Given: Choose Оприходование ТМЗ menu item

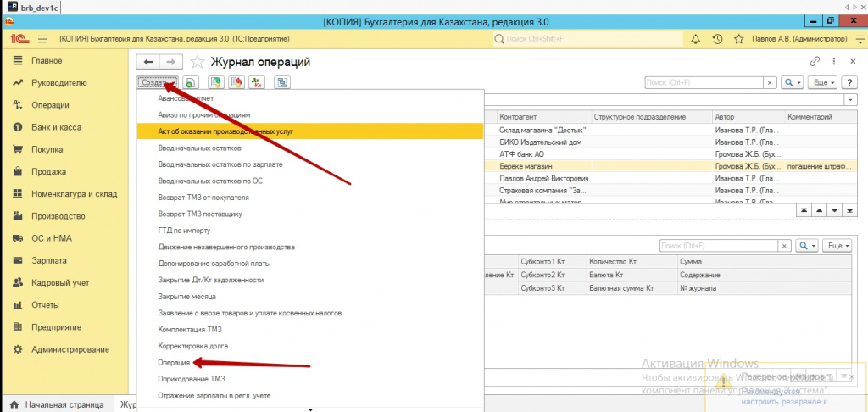Looking at the screenshot, I should [310, 379].
